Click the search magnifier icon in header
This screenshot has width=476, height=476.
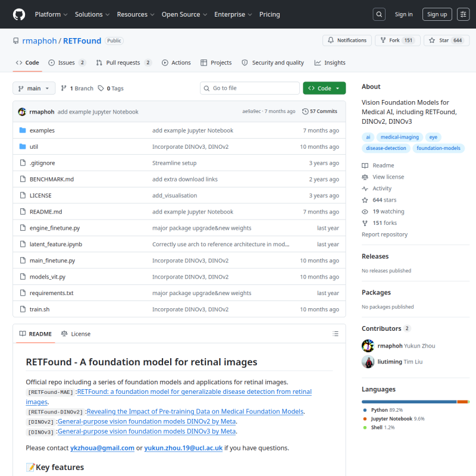coord(379,14)
